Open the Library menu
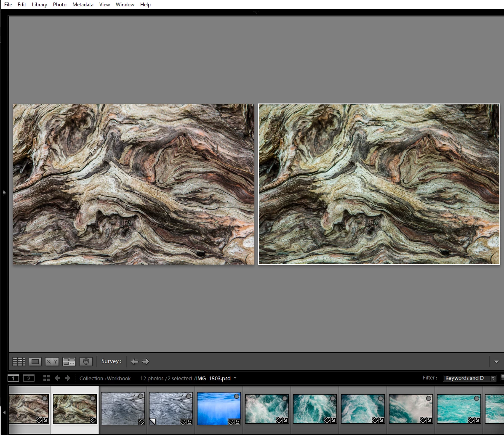Image resolution: width=504 pixels, height=435 pixels. click(39, 5)
